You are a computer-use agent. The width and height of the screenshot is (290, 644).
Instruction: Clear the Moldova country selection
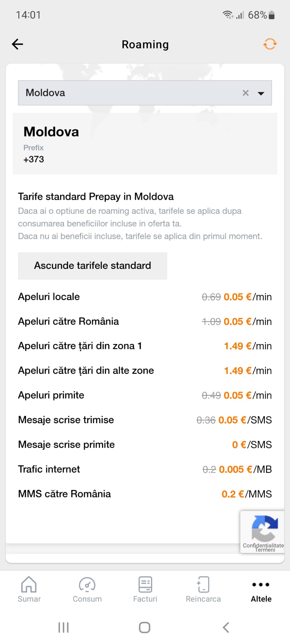246,93
